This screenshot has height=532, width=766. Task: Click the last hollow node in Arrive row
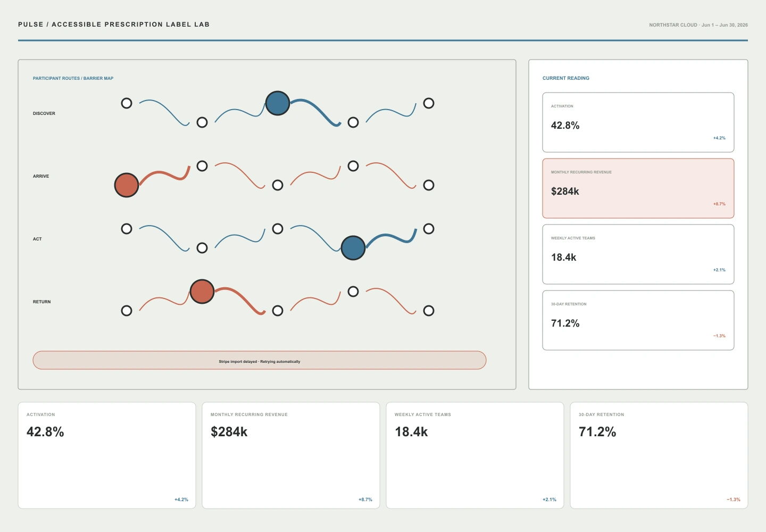coord(429,185)
